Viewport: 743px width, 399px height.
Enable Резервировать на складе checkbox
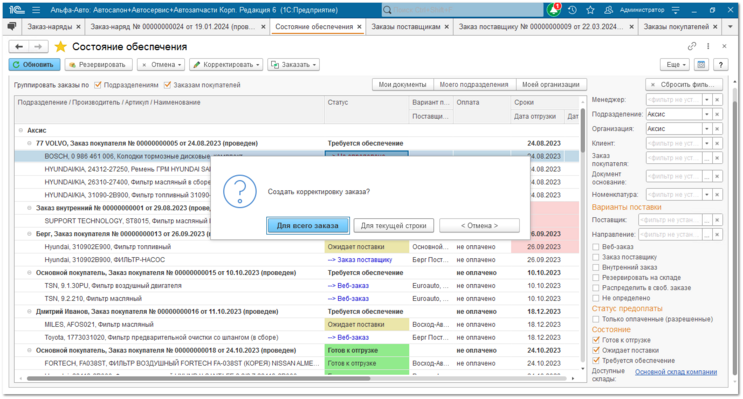[x=596, y=278]
